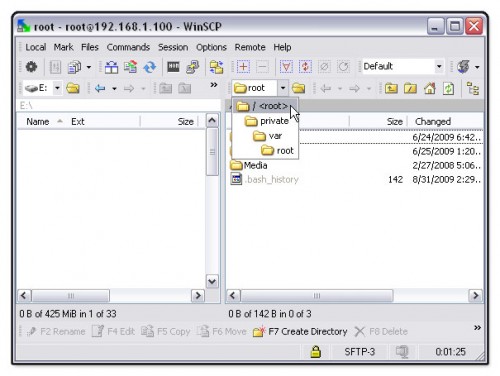Go to remote home directory icon
Viewport: 500px width, 376px height.
(x=430, y=88)
